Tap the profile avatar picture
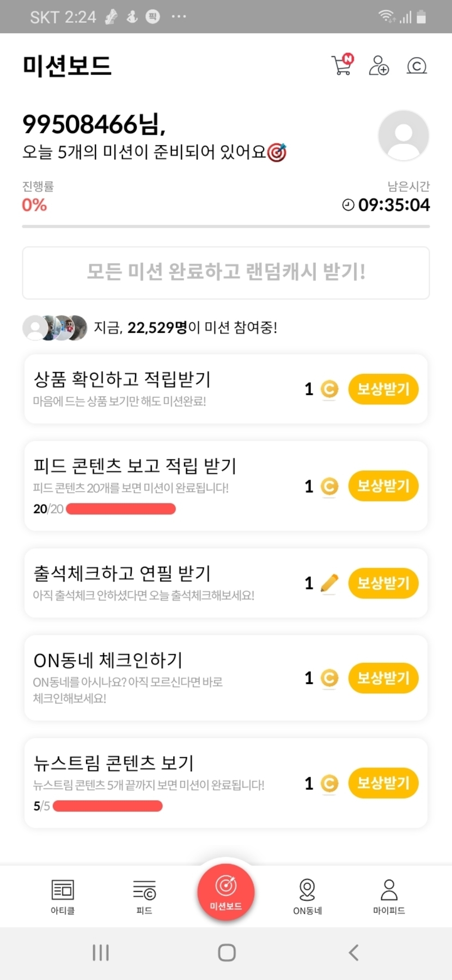This screenshot has height=980, width=452. (404, 136)
